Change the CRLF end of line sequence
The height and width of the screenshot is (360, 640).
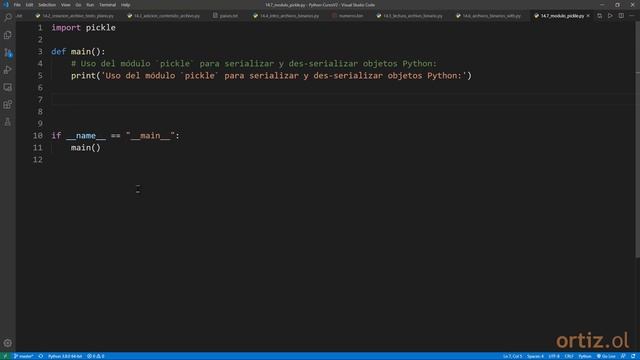click(x=569, y=356)
